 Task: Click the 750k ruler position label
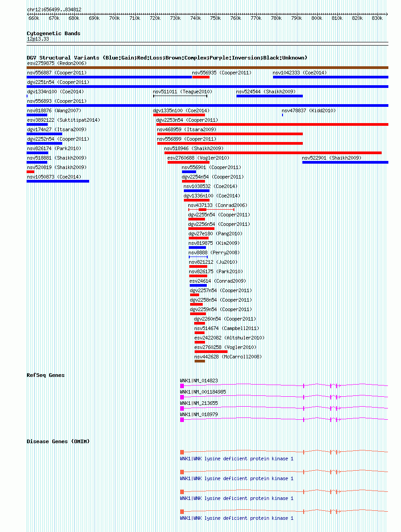tap(215, 18)
